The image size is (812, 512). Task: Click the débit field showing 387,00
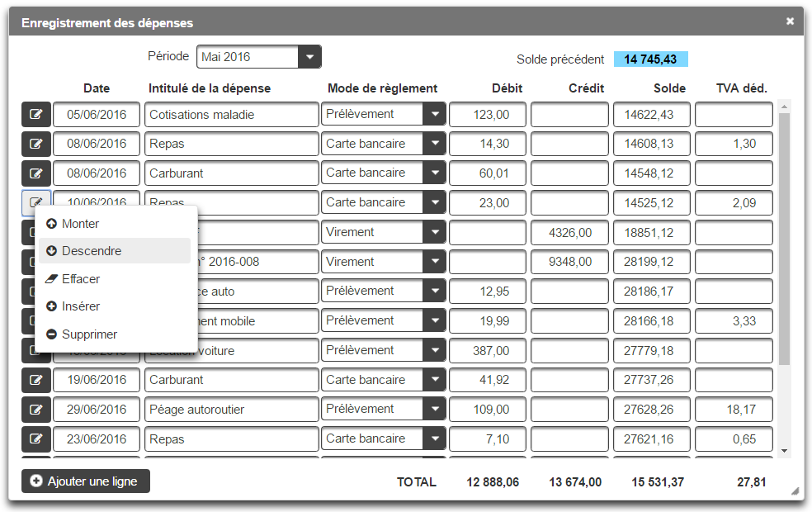(488, 351)
